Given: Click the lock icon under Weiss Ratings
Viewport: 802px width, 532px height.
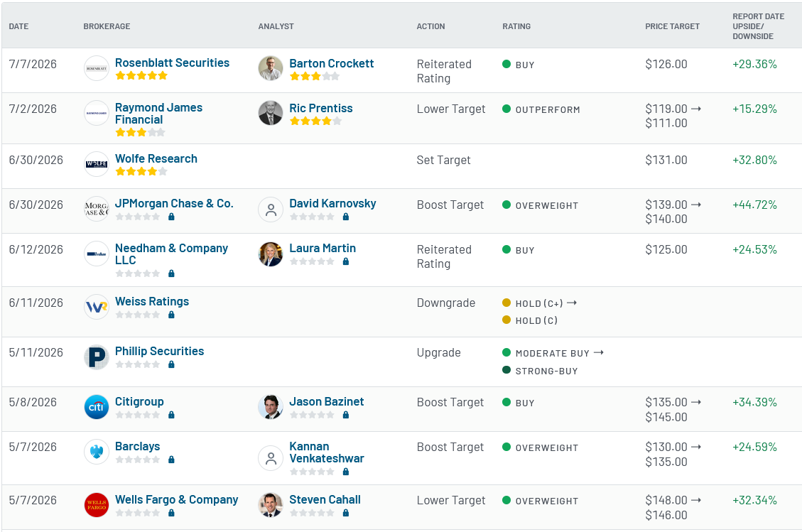Looking at the screenshot, I should click(171, 315).
